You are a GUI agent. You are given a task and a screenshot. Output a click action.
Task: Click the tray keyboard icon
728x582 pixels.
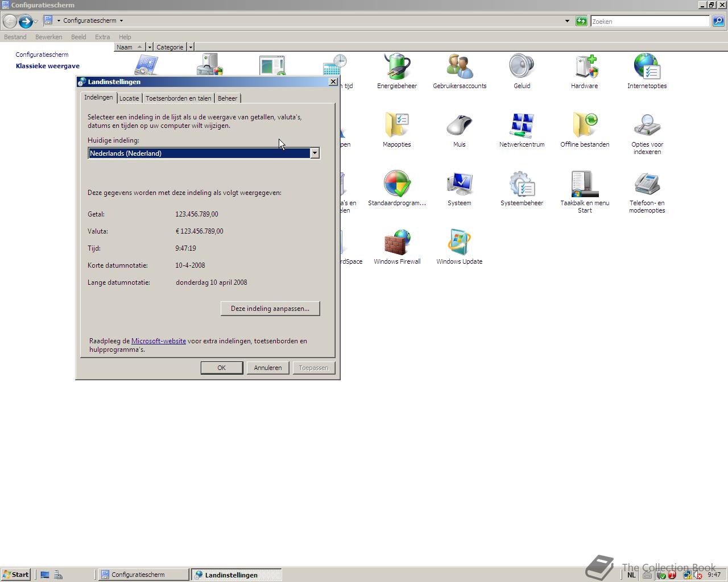coord(647,575)
